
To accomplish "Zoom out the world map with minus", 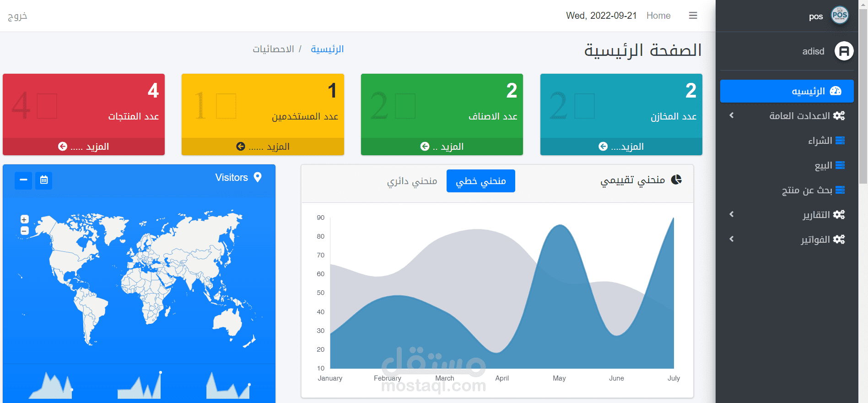I will [x=25, y=230].
